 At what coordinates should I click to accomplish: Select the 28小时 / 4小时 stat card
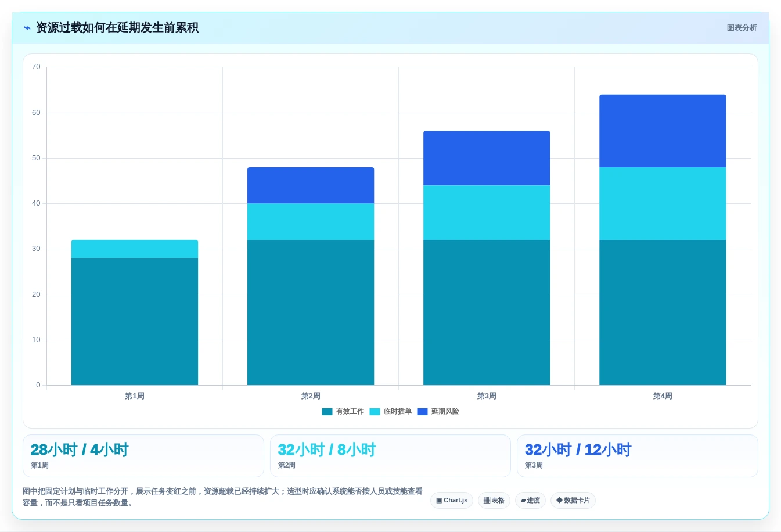coord(143,456)
